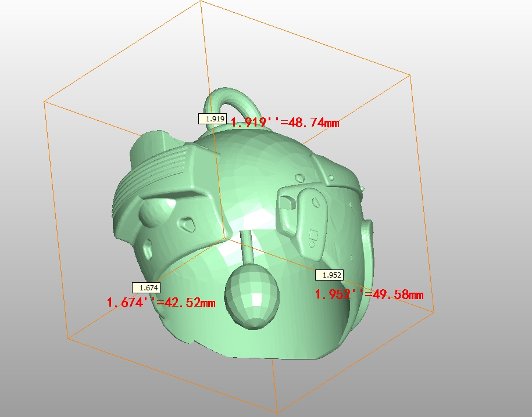This screenshot has width=532, height=417.
Task: Click the red 49.58mm measurement text
Action: click(x=369, y=294)
